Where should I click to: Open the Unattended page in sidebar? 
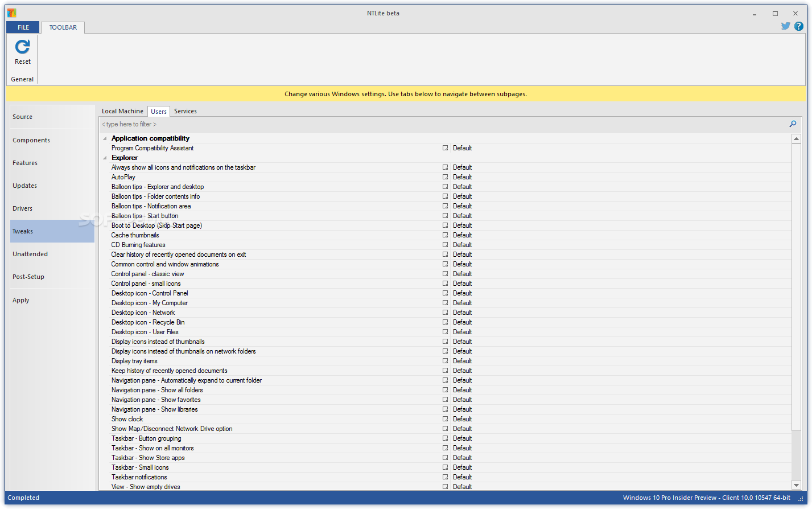pyautogui.click(x=52, y=254)
